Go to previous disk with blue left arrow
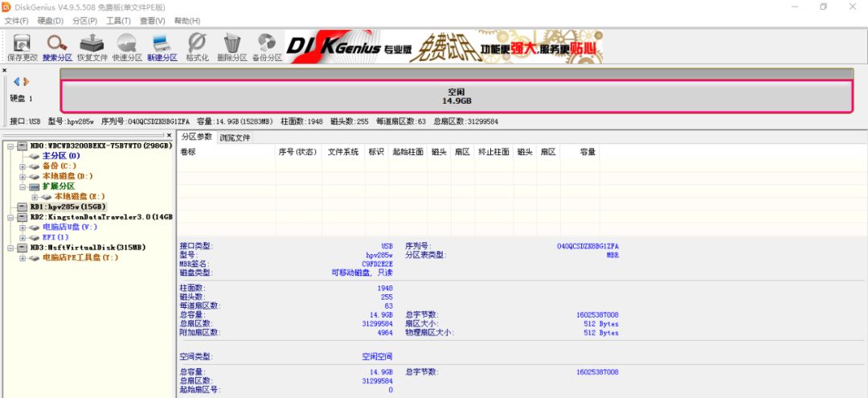This screenshot has width=868, height=398. coord(17,81)
